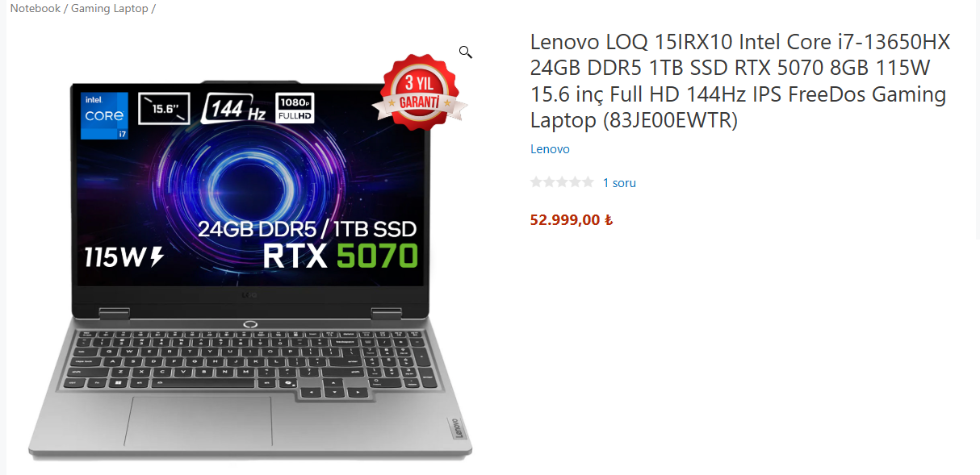Click the RTX 5070 label on image
The width and height of the screenshot is (980, 475).
point(341,255)
